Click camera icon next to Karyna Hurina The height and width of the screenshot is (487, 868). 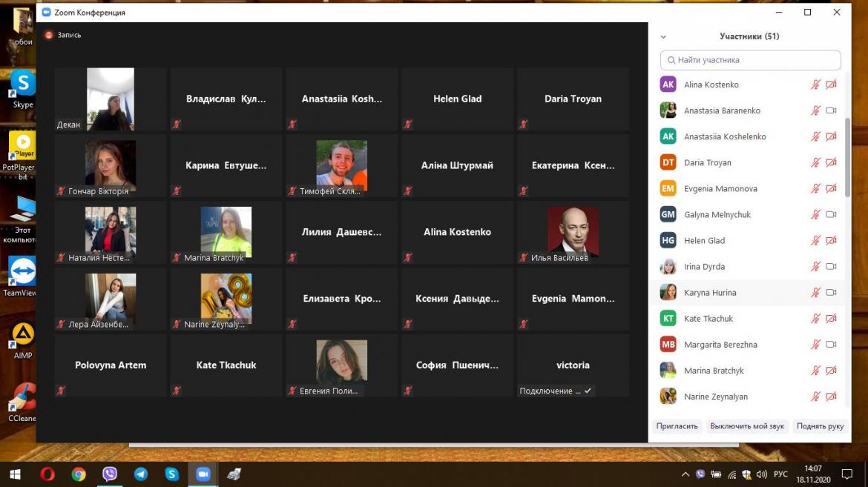pyautogui.click(x=831, y=292)
